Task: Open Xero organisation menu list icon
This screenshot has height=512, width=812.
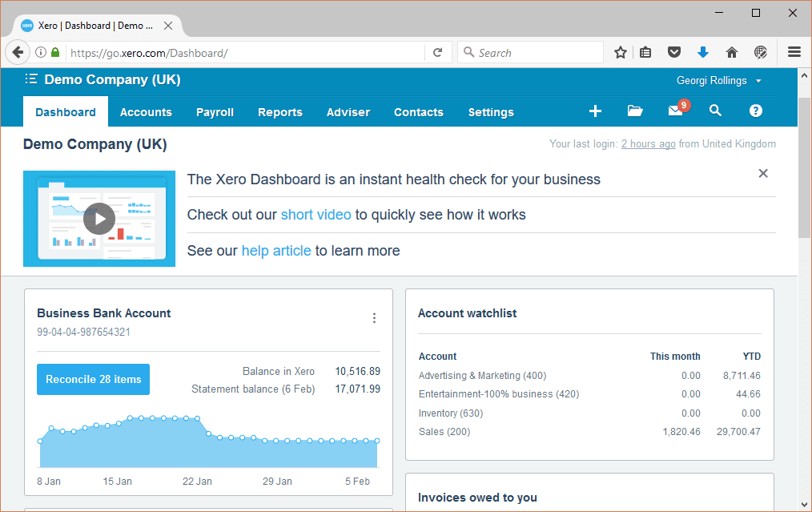Action: pos(31,79)
